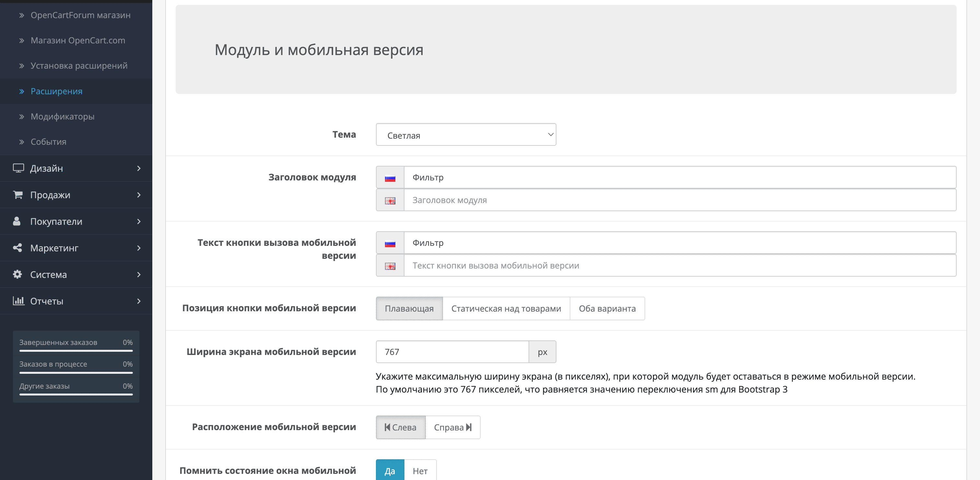
Task: Click Russian flag beside Заголовок модуля field
Action: pyautogui.click(x=390, y=177)
